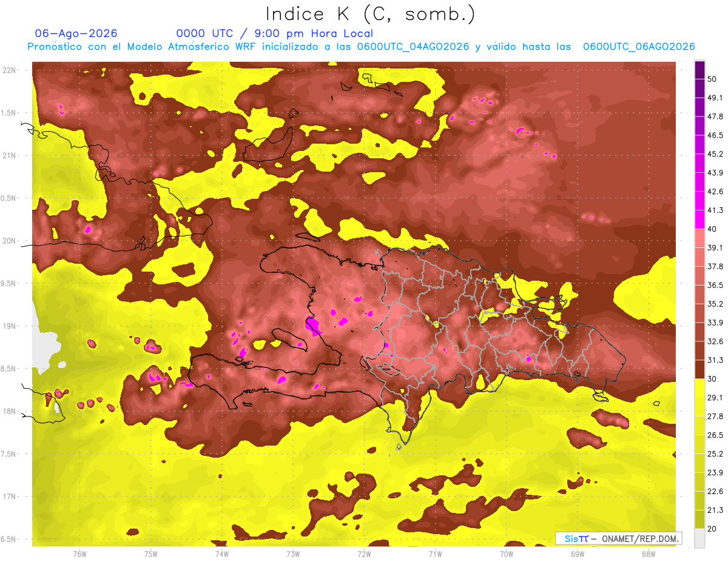Click the 21N latitude label

[9, 155]
